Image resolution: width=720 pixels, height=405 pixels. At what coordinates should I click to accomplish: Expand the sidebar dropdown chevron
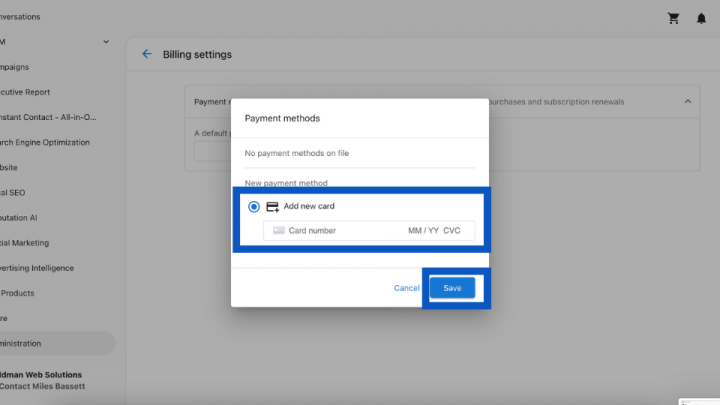pos(106,42)
